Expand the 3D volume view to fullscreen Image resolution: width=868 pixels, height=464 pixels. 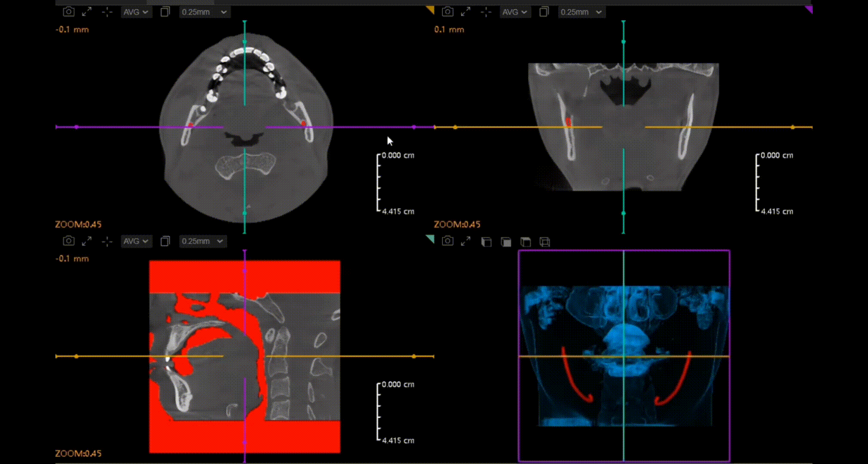point(465,241)
